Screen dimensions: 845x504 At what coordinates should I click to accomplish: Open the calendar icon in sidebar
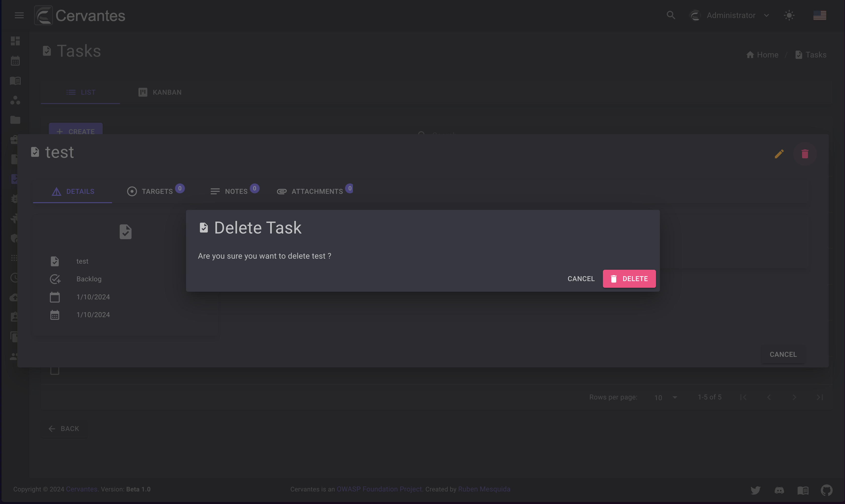15,61
